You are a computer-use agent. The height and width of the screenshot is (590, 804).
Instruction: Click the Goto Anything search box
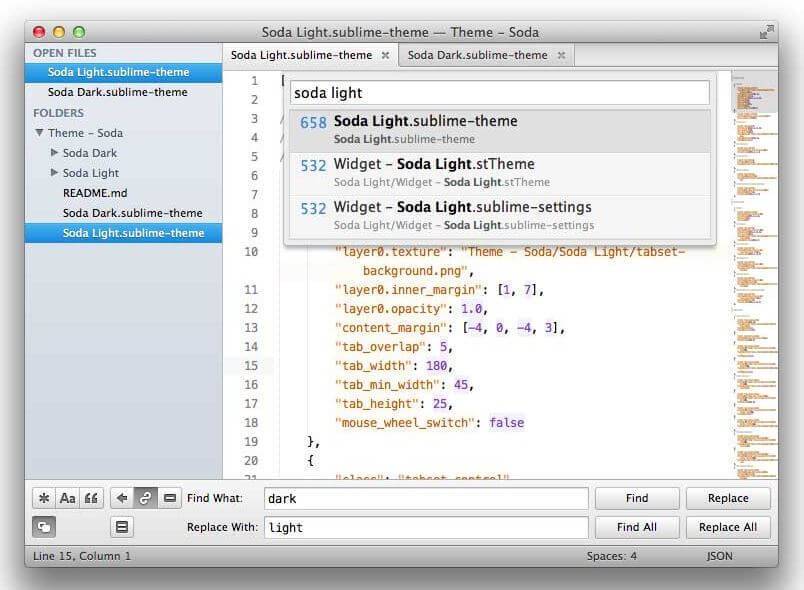[x=500, y=93]
